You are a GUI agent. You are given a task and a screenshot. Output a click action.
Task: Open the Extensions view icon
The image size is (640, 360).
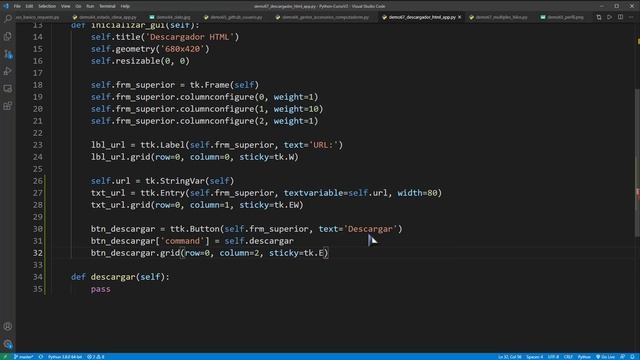click(x=8, y=106)
